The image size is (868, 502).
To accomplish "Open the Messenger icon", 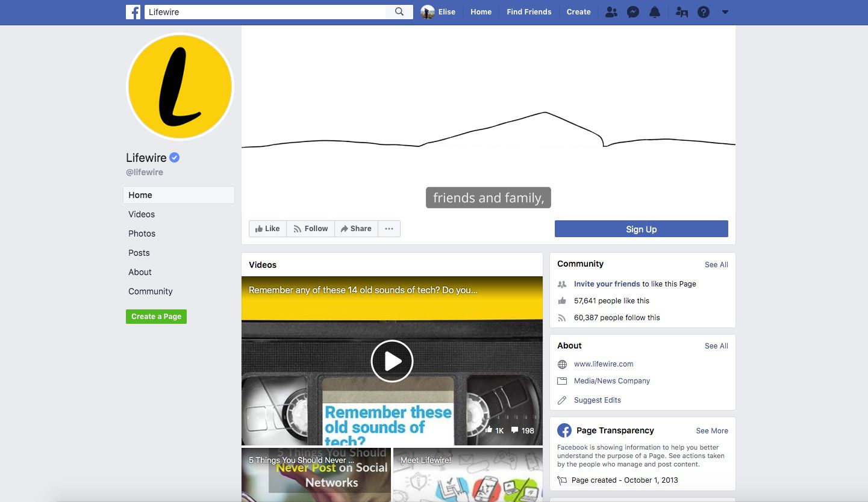I will [633, 12].
